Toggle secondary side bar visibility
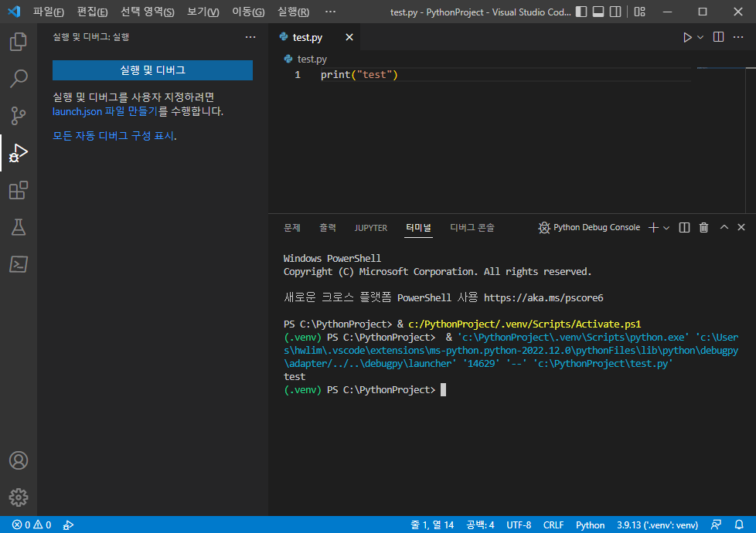 point(615,12)
